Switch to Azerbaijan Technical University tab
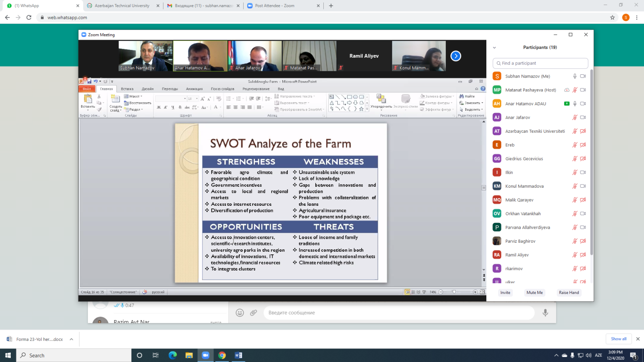This screenshot has height=362, width=644. 123,6
